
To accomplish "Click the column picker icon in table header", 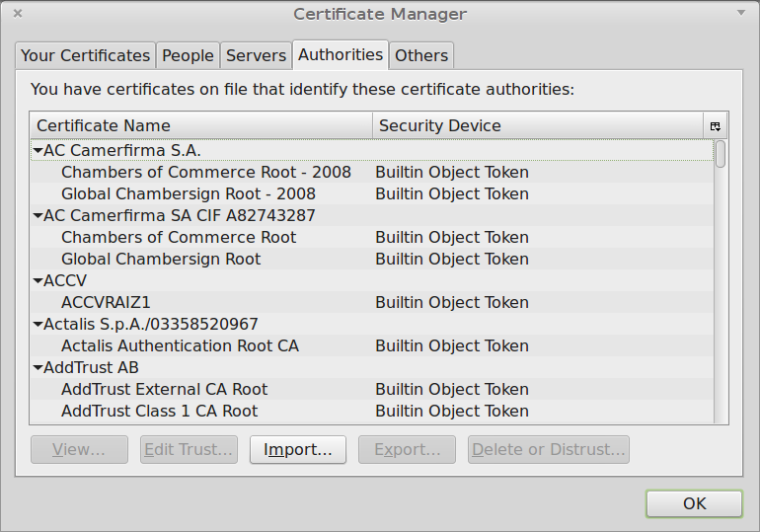I will (715, 126).
